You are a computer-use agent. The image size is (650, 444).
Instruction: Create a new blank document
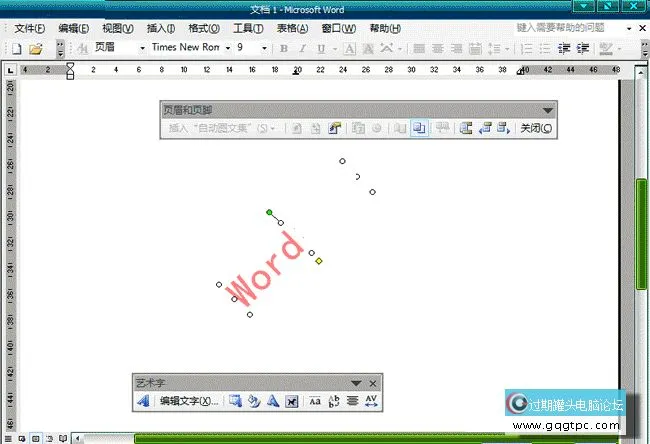pyautogui.click(x=17, y=49)
